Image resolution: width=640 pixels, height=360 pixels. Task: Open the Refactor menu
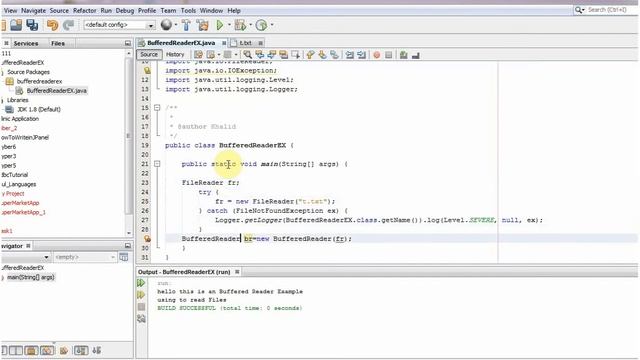pos(84,11)
